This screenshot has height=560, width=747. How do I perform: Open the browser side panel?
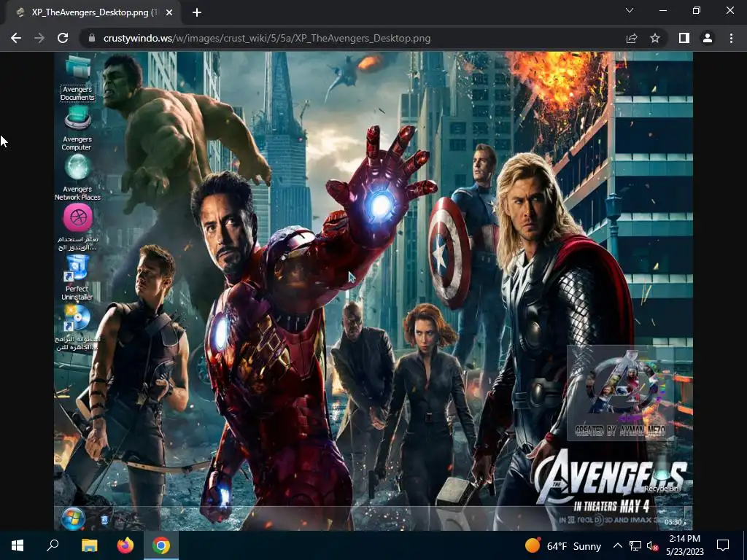(684, 38)
